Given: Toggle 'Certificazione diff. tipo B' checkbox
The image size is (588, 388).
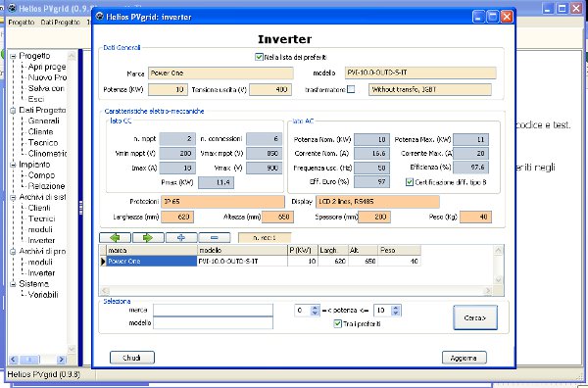Looking at the screenshot, I should click(x=410, y=182).
